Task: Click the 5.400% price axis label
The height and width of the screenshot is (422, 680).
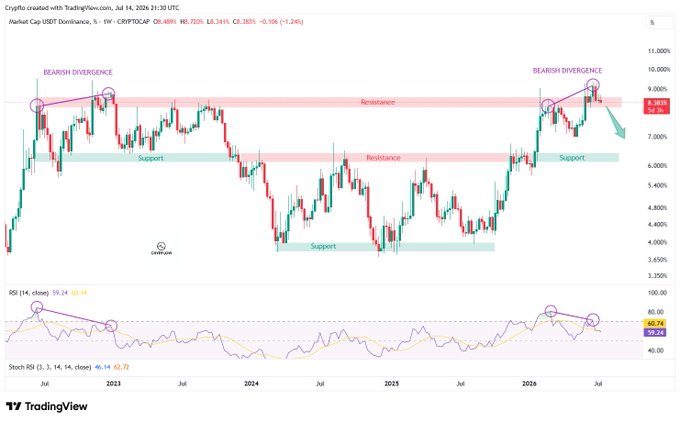Action: tap(659, 186)
